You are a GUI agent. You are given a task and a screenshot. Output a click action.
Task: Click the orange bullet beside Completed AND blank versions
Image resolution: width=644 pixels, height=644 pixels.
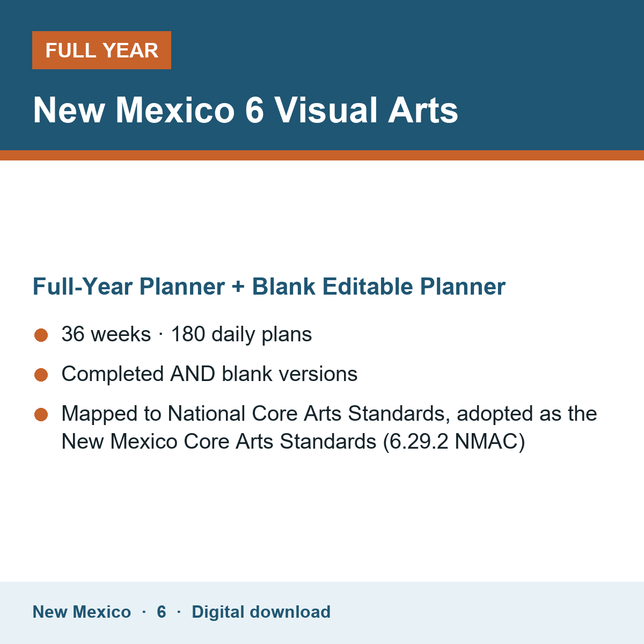pos(41,375)
